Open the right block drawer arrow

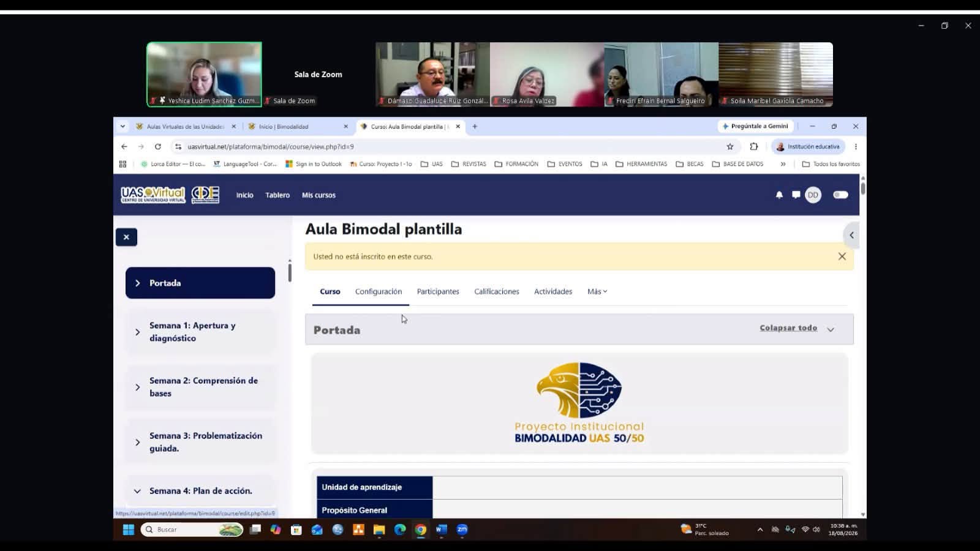click(x=851, y=235)
